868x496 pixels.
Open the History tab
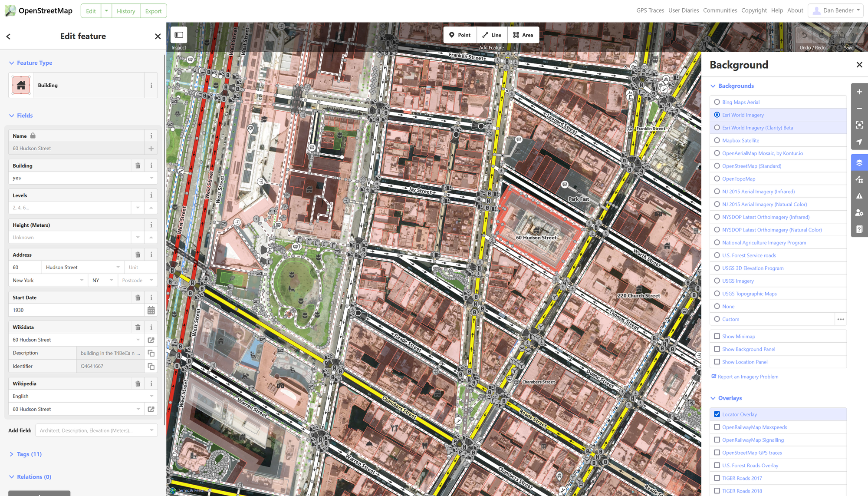pos(126,11)
